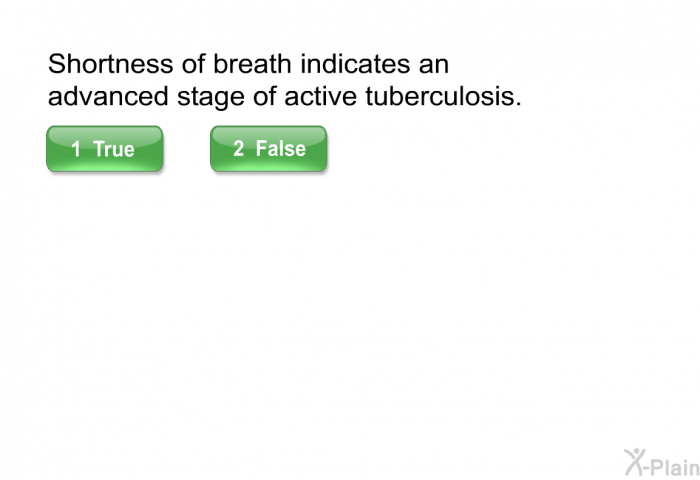This screenshot has height=480, width=700.
Task: Click the word "active" in the question
Action: coord(317,98)
